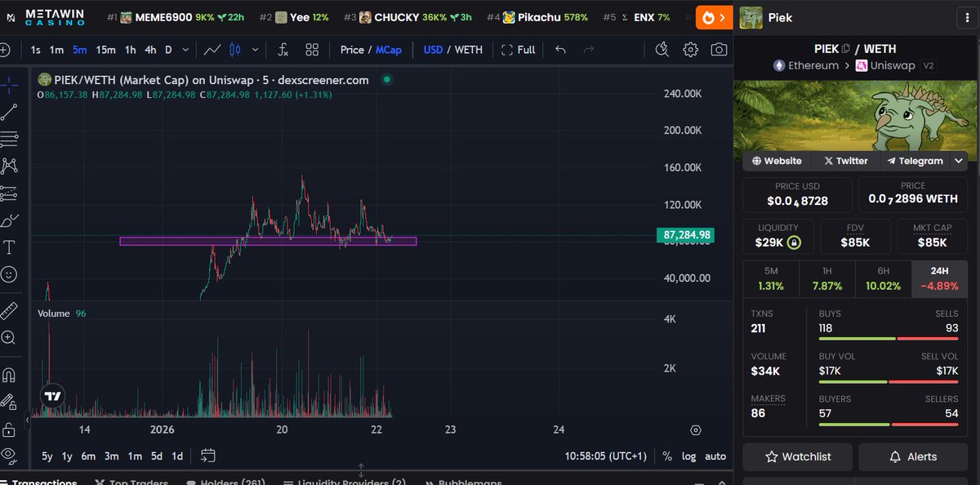The height and width of the screenshot is (485, 980).
Task: Open the Fibonacci retracement tools
Action: coord(9,138)
